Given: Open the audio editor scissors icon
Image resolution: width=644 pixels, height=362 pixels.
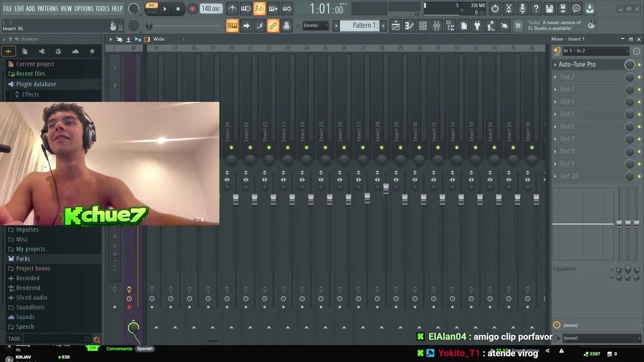Looking at the screenshot, I should (x=509, y=9).
